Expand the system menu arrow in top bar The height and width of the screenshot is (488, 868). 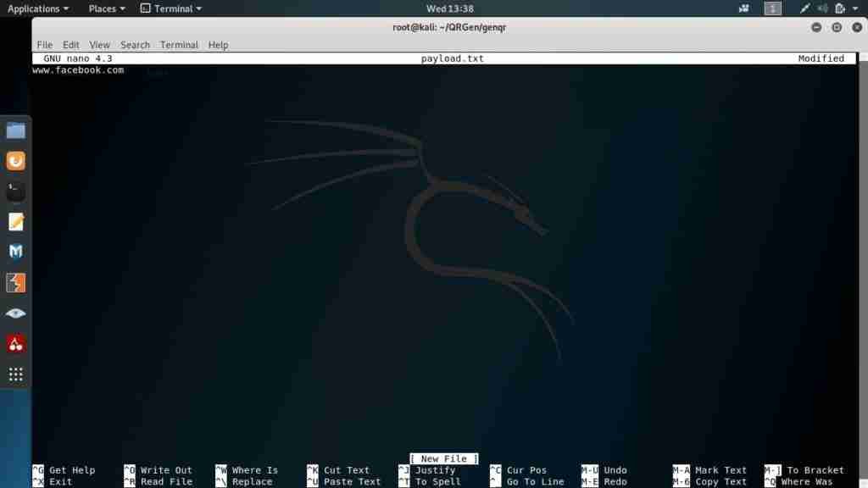click(x=854, y=8)
